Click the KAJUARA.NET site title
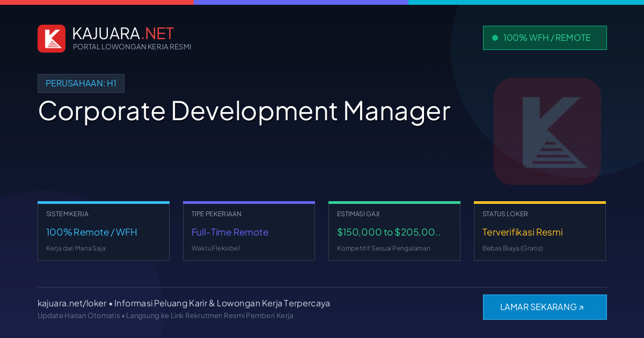The width and height of the screenshot is (644, 338). coord(123,33)
